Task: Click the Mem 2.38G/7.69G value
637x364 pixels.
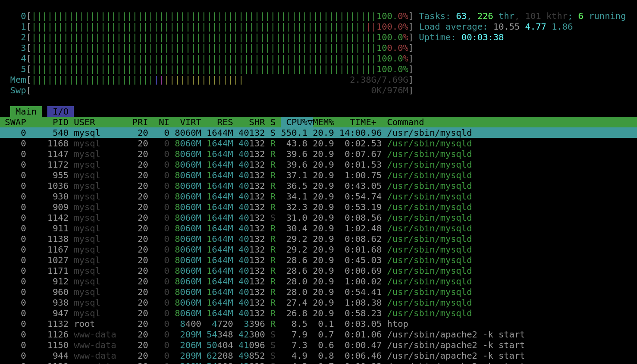Action: coord(379,80)
